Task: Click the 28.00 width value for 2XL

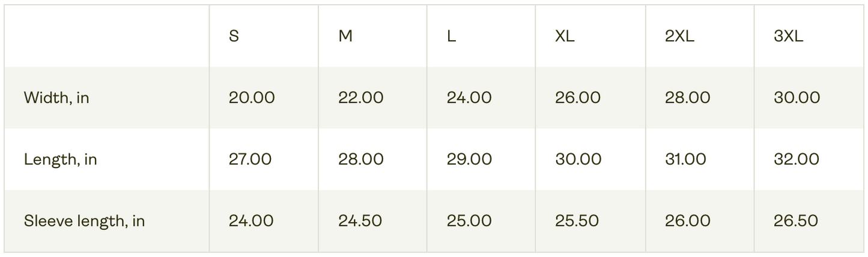Action: tap(687, 98)
